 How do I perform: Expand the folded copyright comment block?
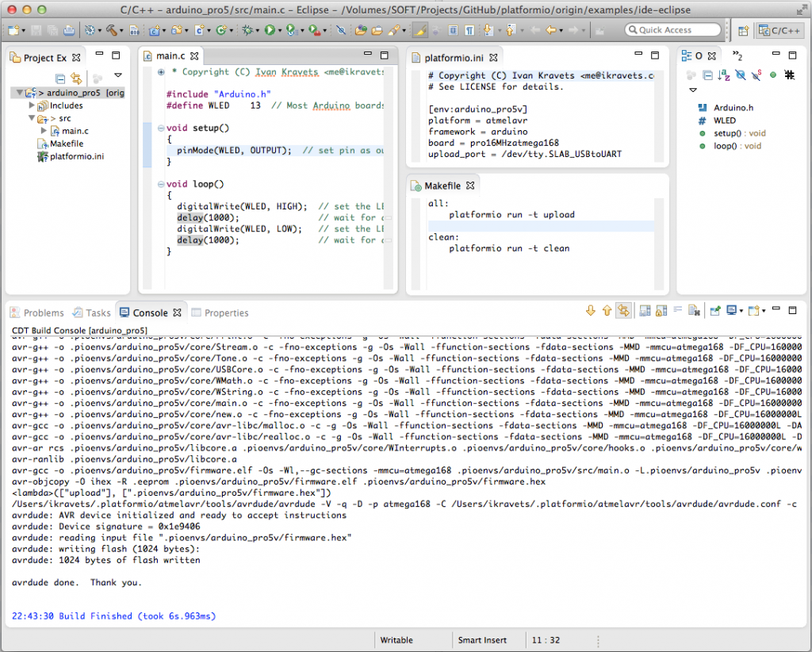pyautogui.click(x=161, y=72)
